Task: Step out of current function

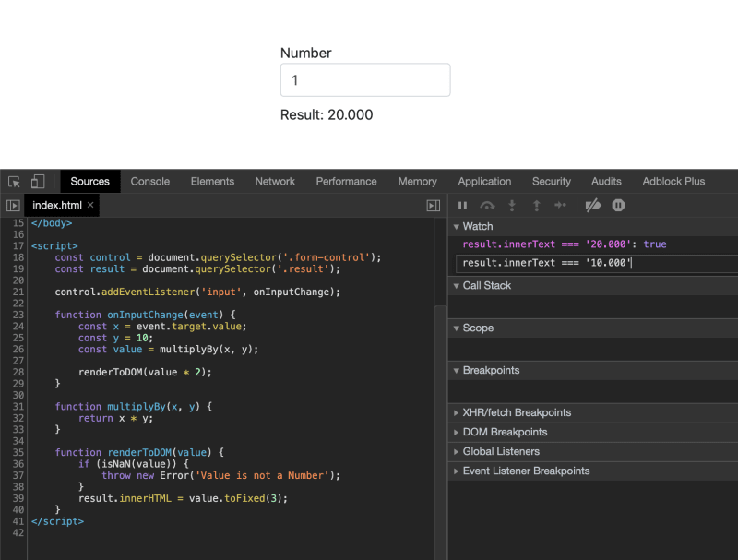Action: 537,205
